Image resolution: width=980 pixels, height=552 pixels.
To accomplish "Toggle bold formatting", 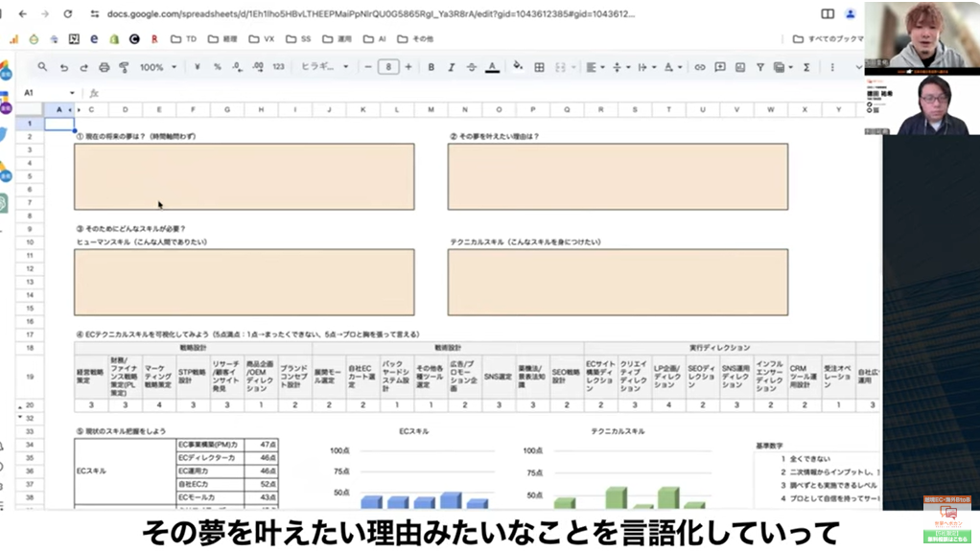I will [431, 67].
